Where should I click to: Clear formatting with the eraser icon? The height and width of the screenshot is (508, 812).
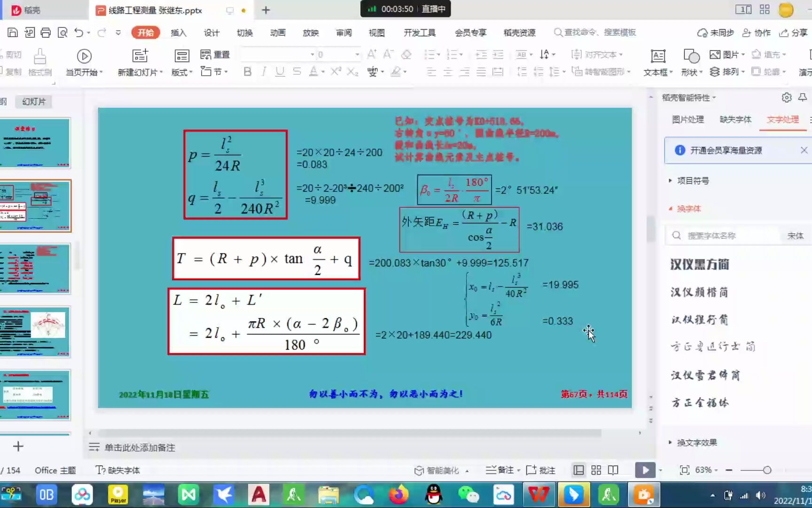[x=406, y=54]
